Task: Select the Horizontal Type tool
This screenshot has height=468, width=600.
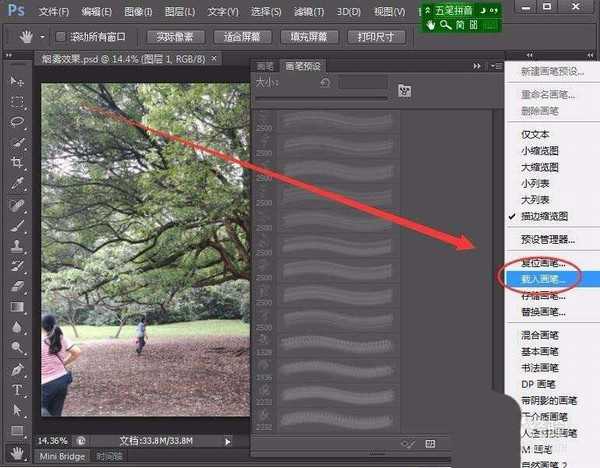Action: pyautogui.click(x=17, y=389)
